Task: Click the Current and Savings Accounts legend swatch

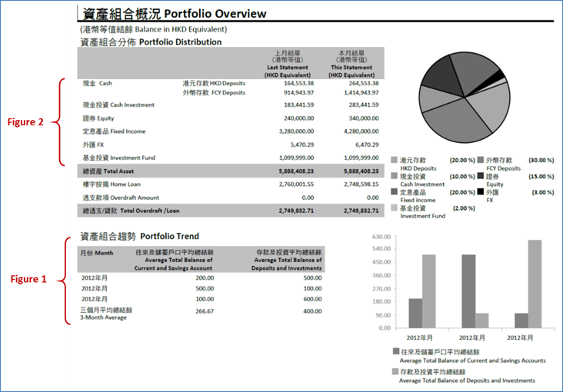Action: coord(395,351)
